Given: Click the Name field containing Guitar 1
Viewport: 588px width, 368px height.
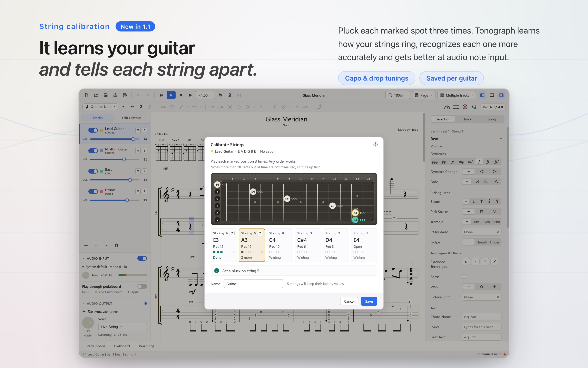Looking at the screenshot, I should pyautogui.click(x=253, y=284).
